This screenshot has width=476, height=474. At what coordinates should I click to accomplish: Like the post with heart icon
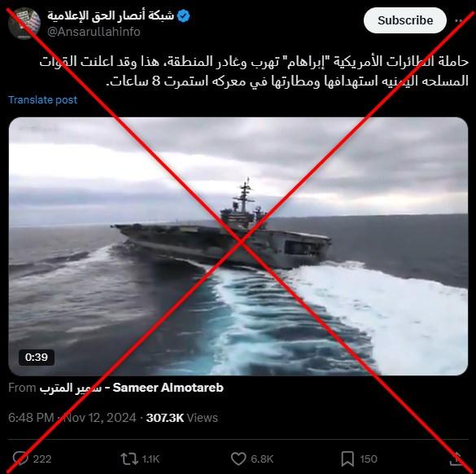(238, 459)
